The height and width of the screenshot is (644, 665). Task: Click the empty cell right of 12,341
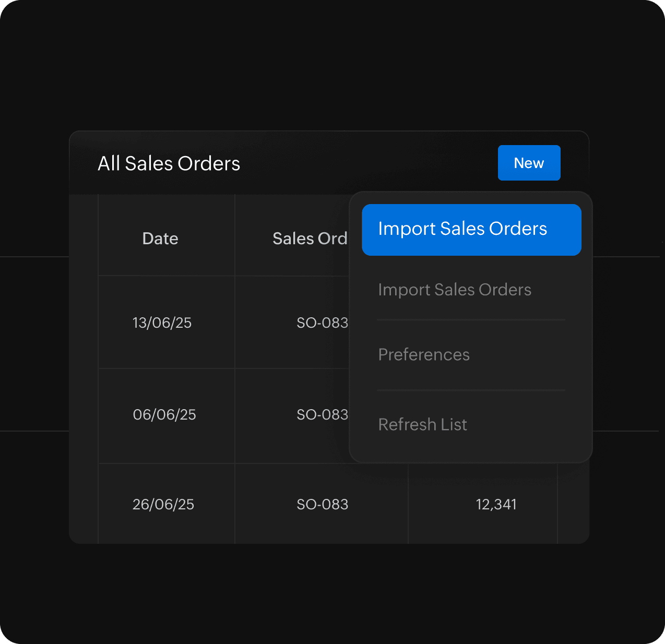573,504
